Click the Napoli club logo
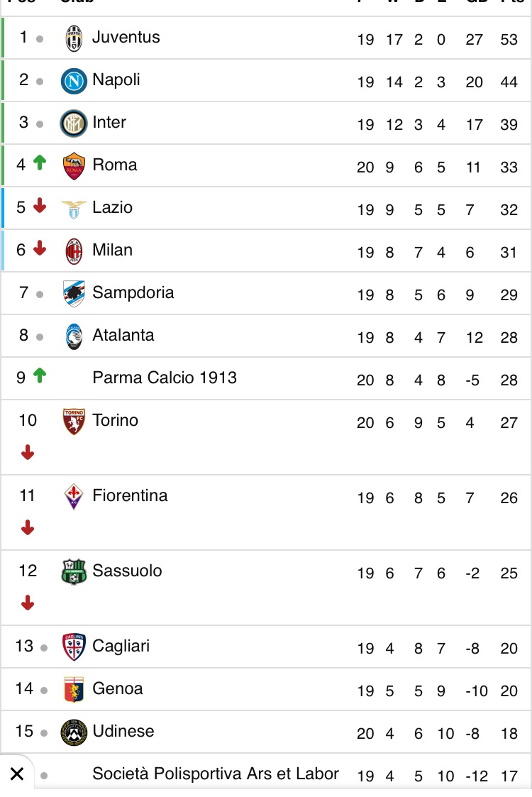 pos(74,81)
